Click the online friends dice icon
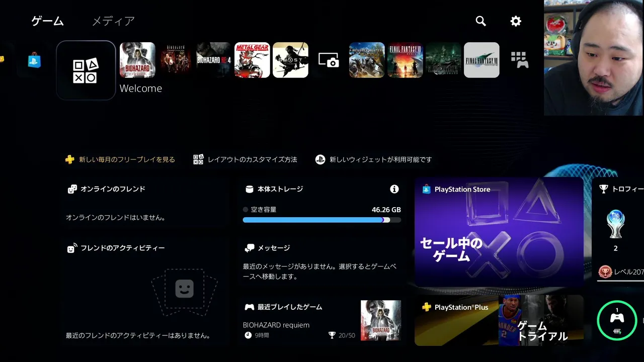Screen dimensions: 644x362 (72, 189)
